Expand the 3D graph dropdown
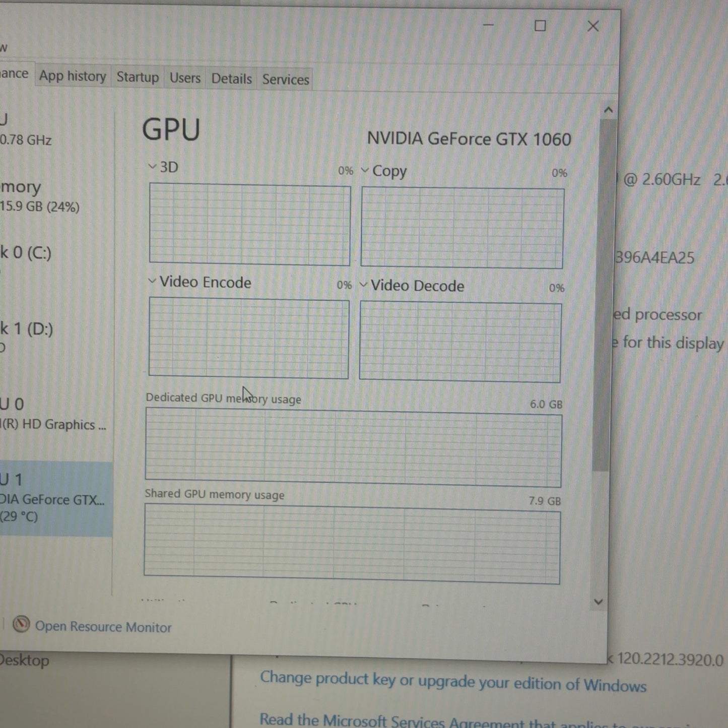The height and width of the screenshot is (728, 728). (152, 166)
